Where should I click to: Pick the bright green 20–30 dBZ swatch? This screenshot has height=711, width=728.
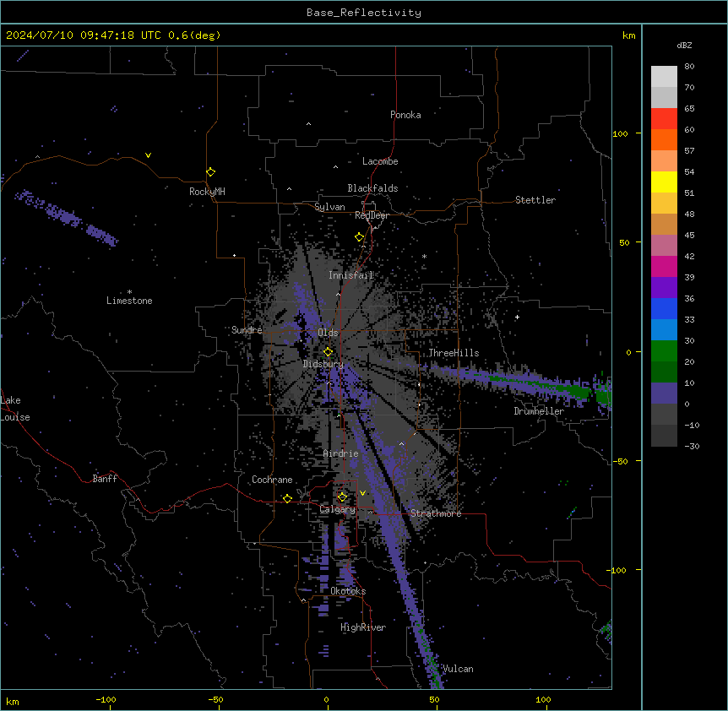pos(664,351)
